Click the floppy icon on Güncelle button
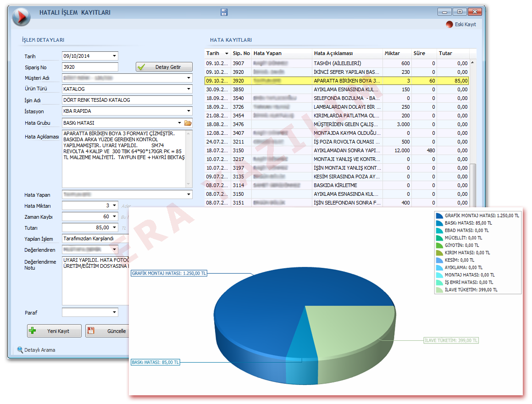This screenshot has width=532, height=404. [91, 331]
